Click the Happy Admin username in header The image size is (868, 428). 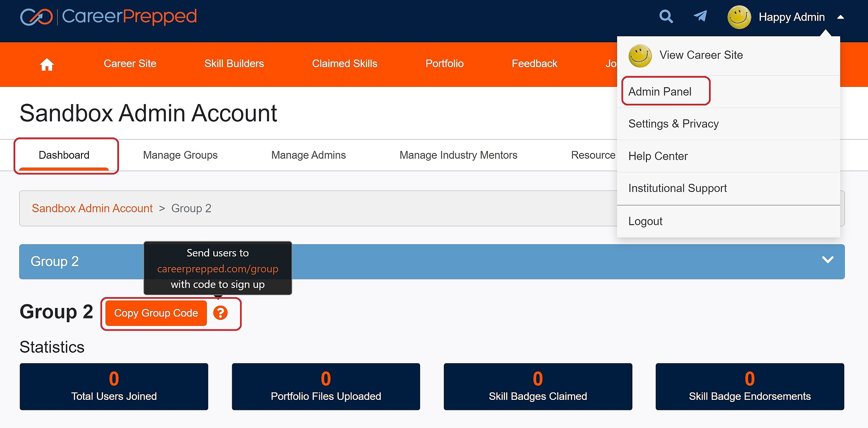coord(791,17)
